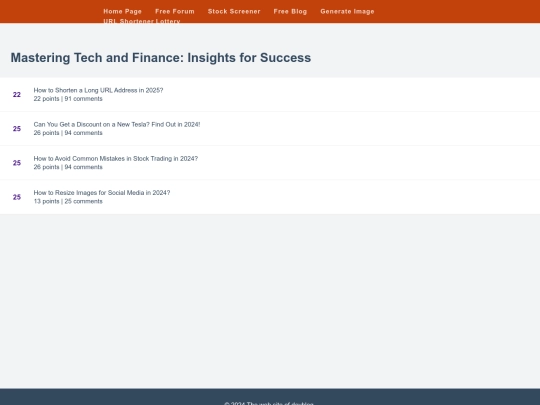This screenshot has width=540, height=405.
Task: View the resize images for social media post
Action: (x=102, y=193)
